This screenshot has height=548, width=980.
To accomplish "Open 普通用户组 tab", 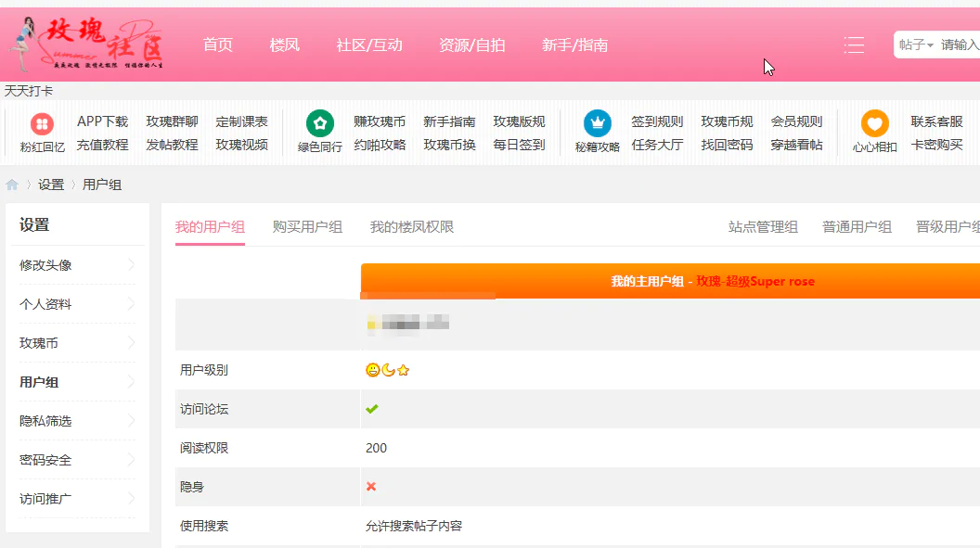I will pyautogui.click(x=857, y=226).
